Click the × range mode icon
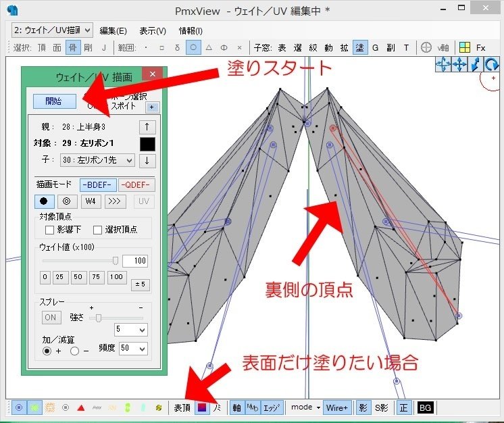 pos(239,48)
